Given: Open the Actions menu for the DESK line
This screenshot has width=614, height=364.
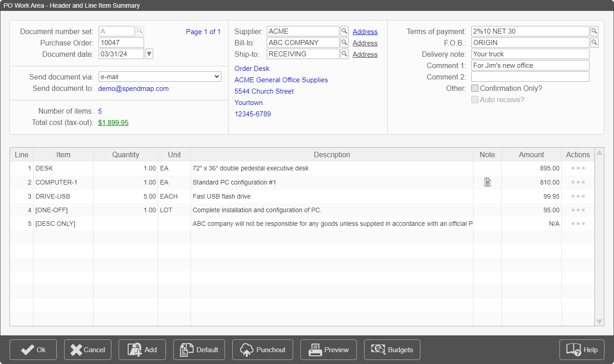Looking at the screenshot, I should click(577, 168).
